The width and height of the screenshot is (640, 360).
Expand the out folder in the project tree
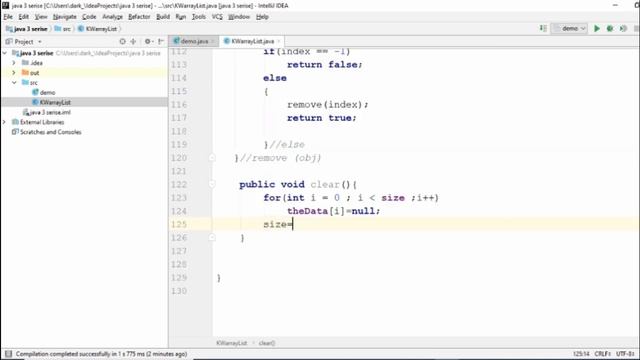point(14,73)
